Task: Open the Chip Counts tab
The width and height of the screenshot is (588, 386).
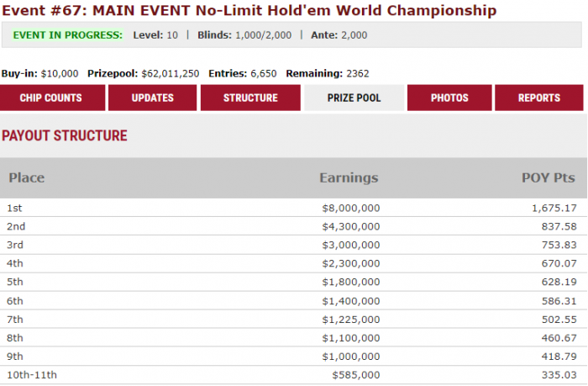Action: [52, 98]
